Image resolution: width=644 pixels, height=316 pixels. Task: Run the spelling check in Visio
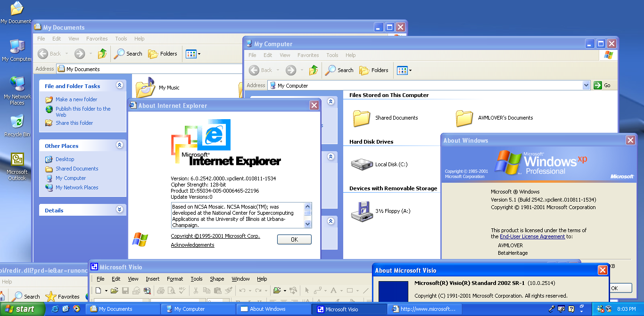(182, 291)
